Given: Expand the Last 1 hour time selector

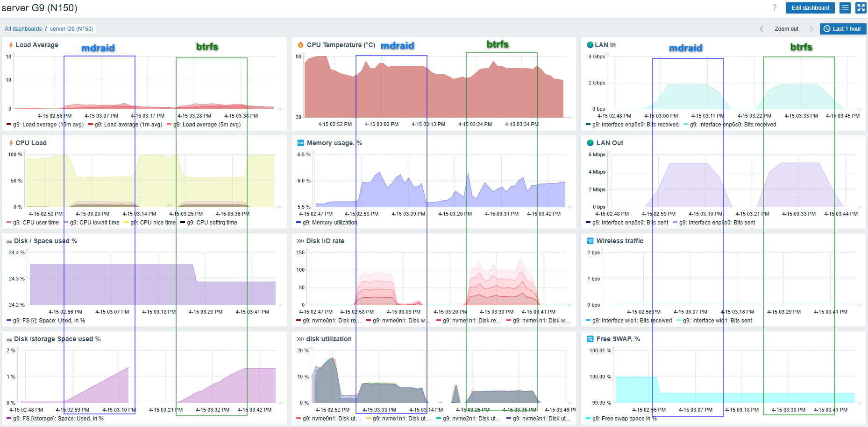Looking at the screenshot, I should pyautogui.click(x=843, y=29).
